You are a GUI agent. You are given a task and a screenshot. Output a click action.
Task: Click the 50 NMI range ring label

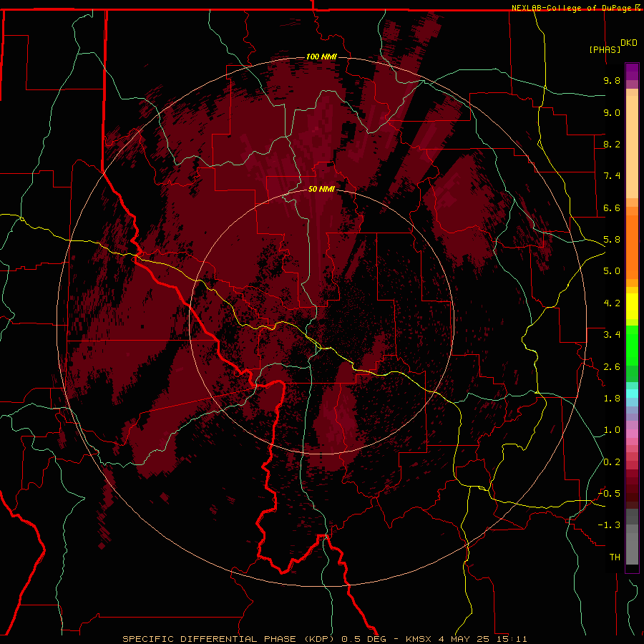tap(321, 189)
